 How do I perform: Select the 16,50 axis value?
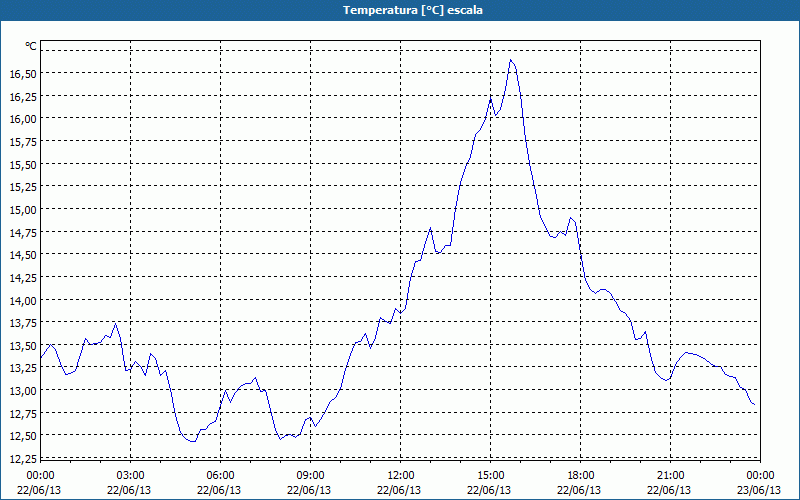[23, 74]
